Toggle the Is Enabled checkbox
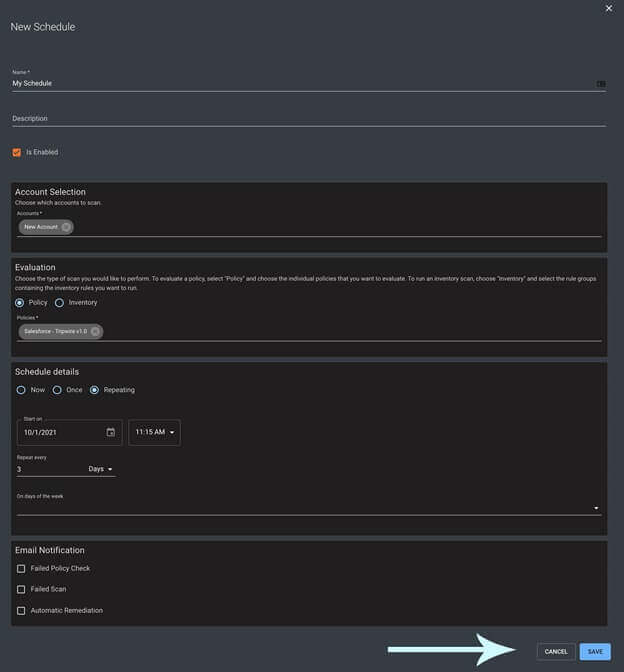Viewport: 624px width, 672px height. (17, 152)
